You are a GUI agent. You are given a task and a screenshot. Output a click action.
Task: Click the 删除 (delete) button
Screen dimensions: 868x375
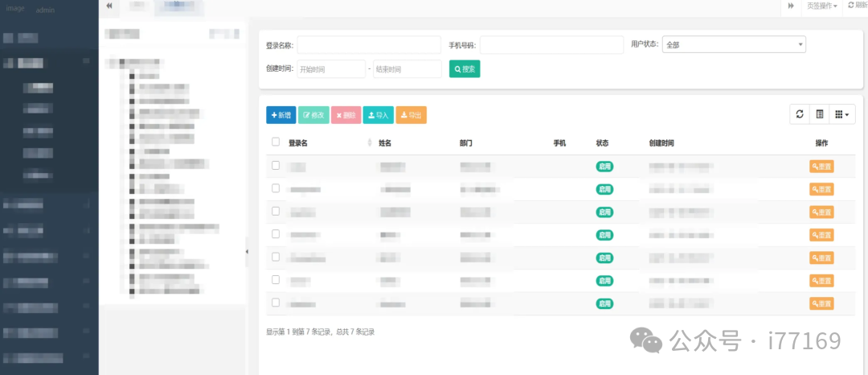(346, 115)
